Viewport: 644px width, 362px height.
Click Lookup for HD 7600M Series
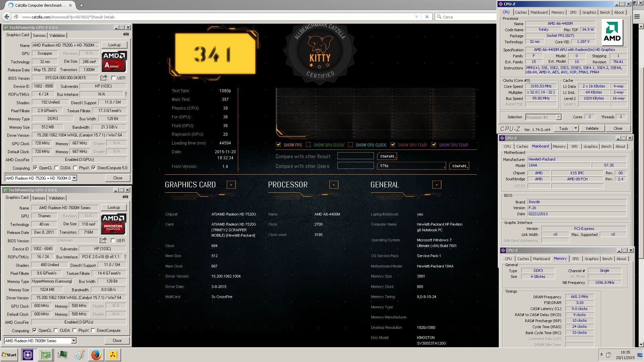coord(114,207)
